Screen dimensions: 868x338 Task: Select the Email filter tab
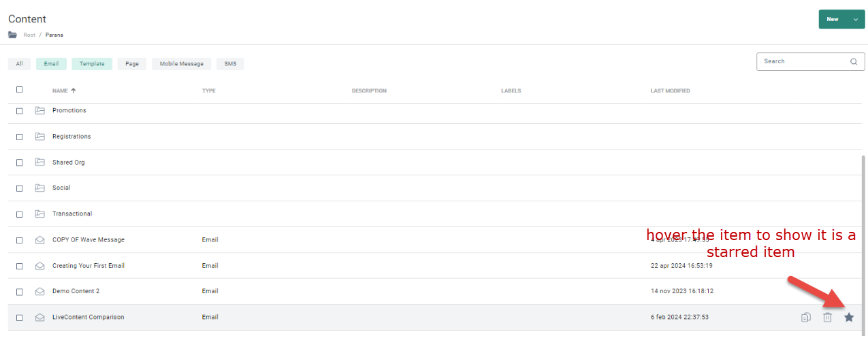(51, 64)
